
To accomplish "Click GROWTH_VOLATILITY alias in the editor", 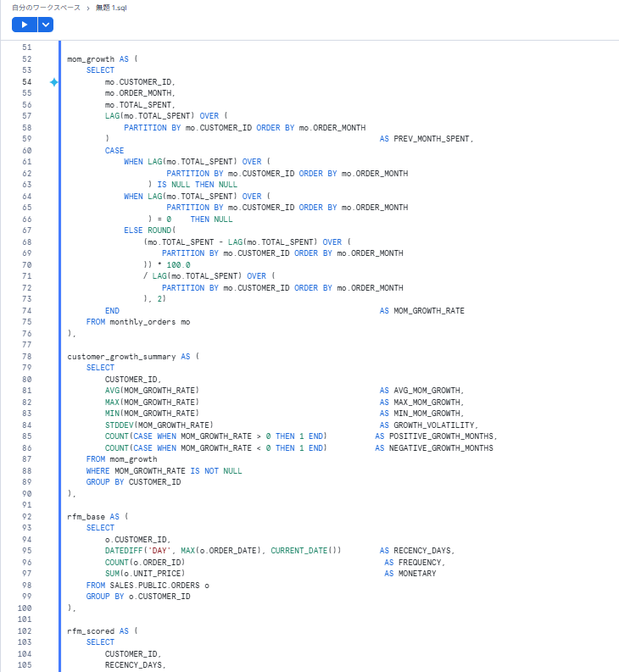I will click(435, 425).
